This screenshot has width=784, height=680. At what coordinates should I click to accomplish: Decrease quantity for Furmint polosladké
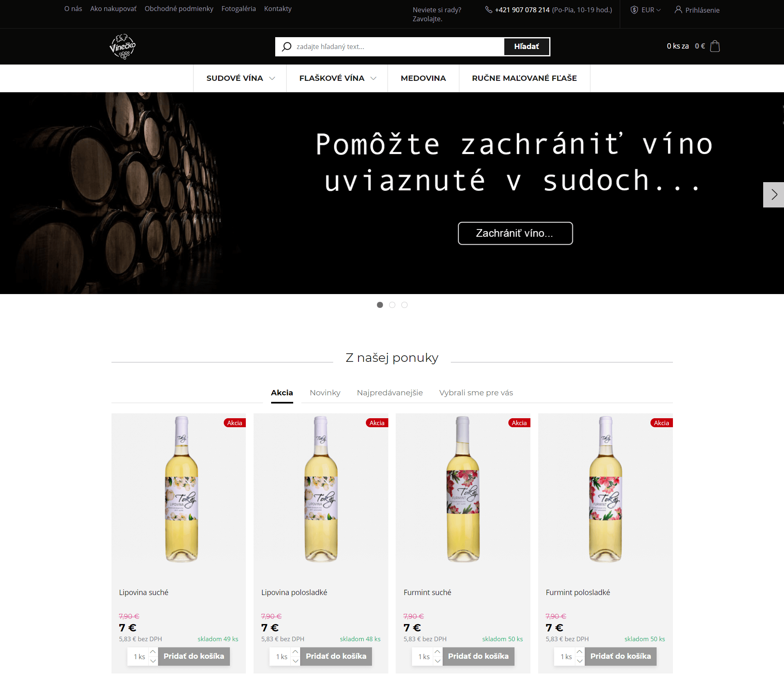pyautogui.click(x=579, y=661)
